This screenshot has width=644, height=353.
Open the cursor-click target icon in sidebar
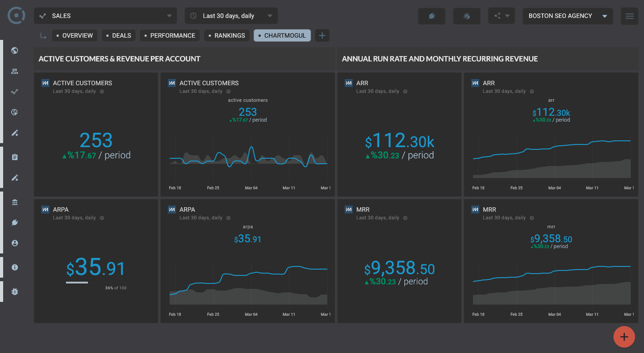(15, 113)
